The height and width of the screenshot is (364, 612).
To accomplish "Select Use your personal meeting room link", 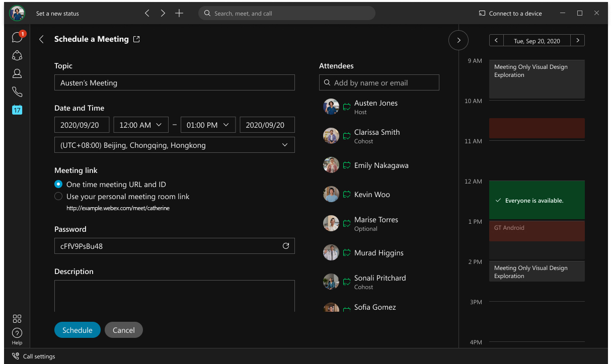I will [58, 197].
